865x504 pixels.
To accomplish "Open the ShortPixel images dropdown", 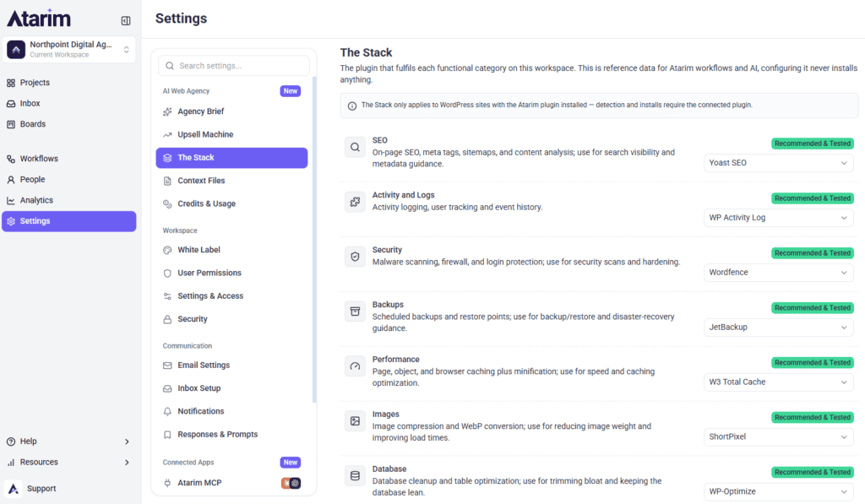I will (778, 436).
